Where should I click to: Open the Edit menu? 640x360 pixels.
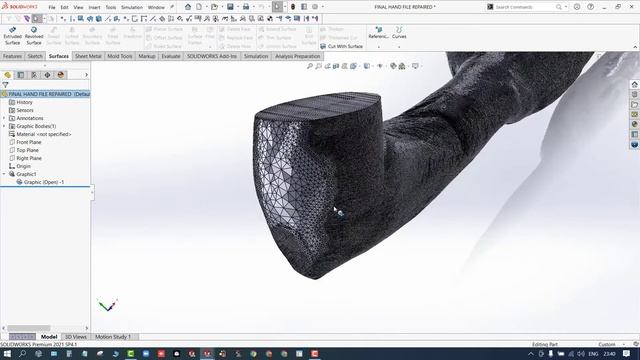tap(64, 7)
